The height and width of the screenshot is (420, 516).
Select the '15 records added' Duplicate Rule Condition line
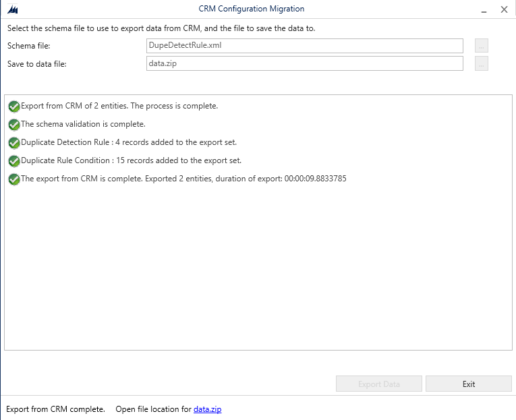point(131,160)
